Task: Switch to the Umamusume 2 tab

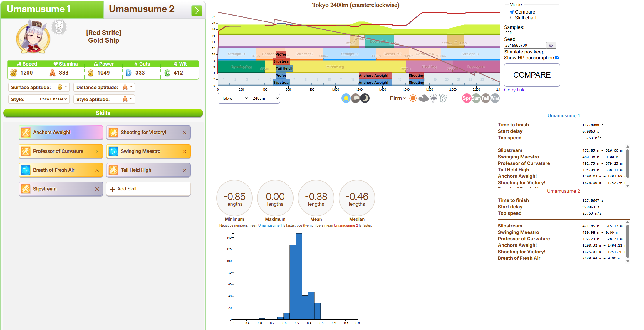Action: 142,9
